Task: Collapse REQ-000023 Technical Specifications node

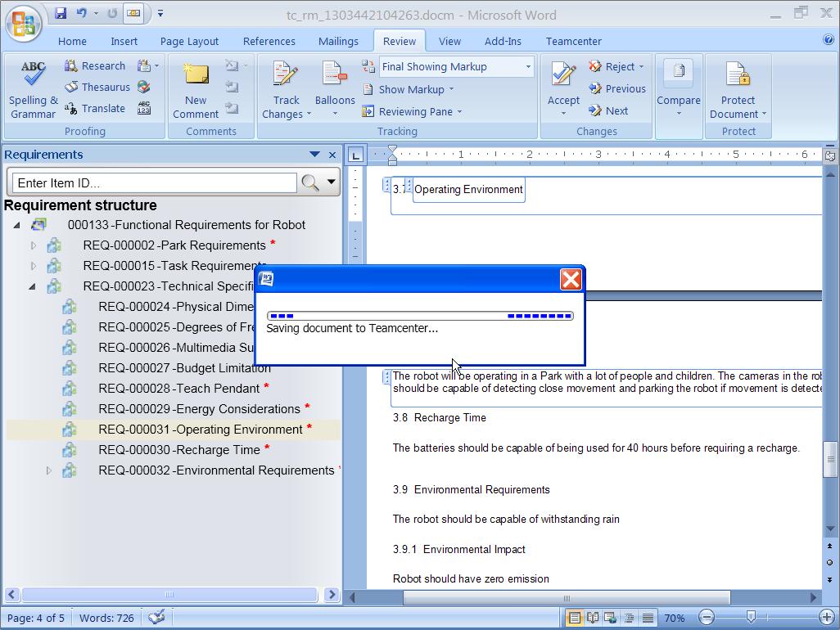Action: pyautogui.click(x=33, y=287)
